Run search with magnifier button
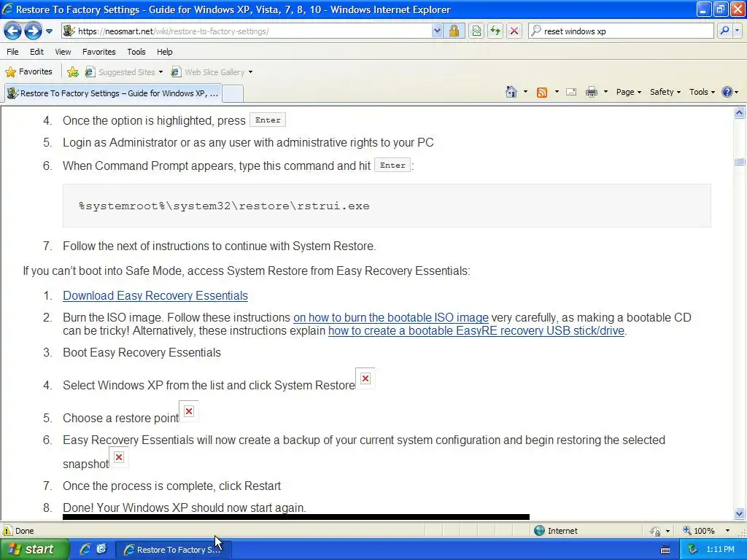The height and width of the screenshot is (560, 747). [724, 31]
